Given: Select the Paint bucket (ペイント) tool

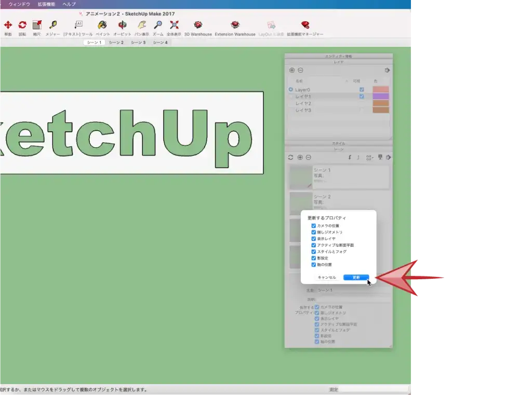Looking at the screenshot, I should pos(102,25).
